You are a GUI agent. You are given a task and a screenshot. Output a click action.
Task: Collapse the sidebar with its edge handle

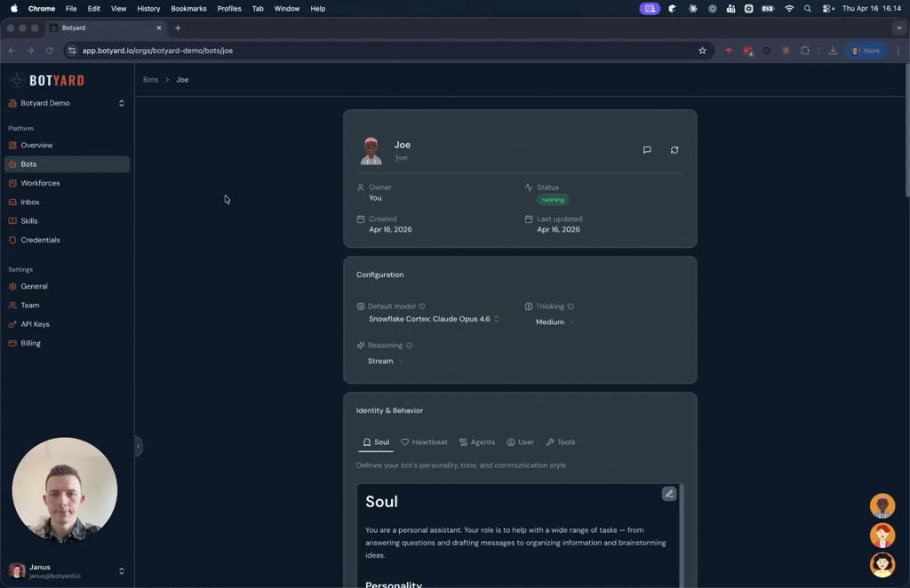(138, 446)
